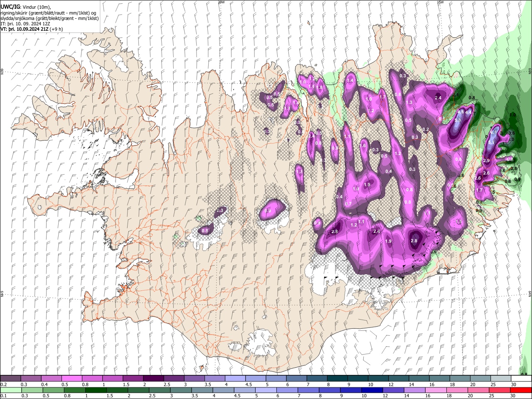Select bottom-row dark green swatch 1 to 1.5
Image resolution: width=532 pixels, height=399 pixels.
click(x=96, y=390)
